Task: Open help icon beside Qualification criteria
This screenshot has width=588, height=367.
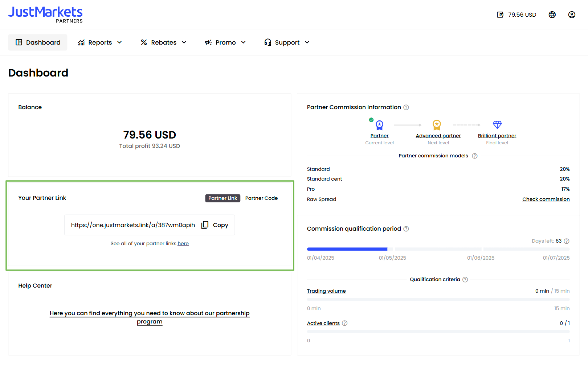Action: (465, 280)
